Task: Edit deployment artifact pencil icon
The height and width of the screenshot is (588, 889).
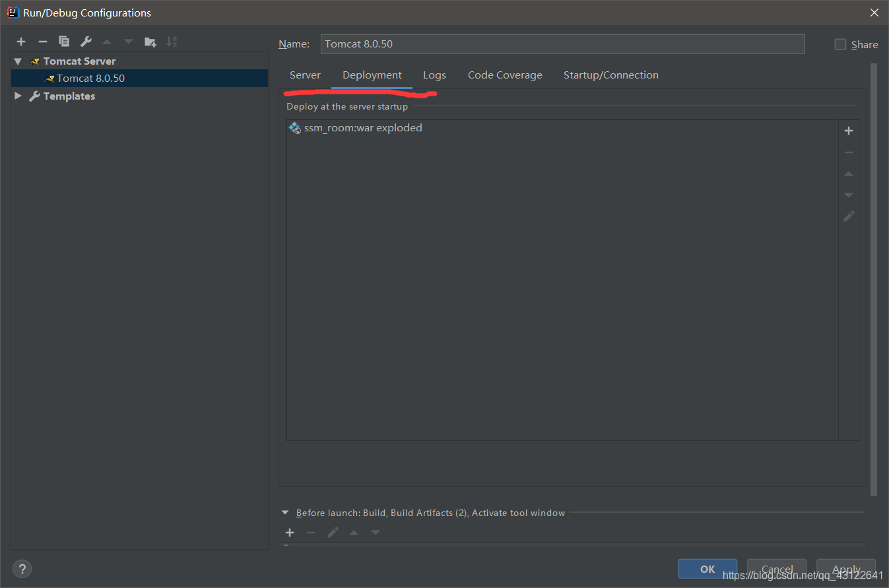Action: coord(849,216)
